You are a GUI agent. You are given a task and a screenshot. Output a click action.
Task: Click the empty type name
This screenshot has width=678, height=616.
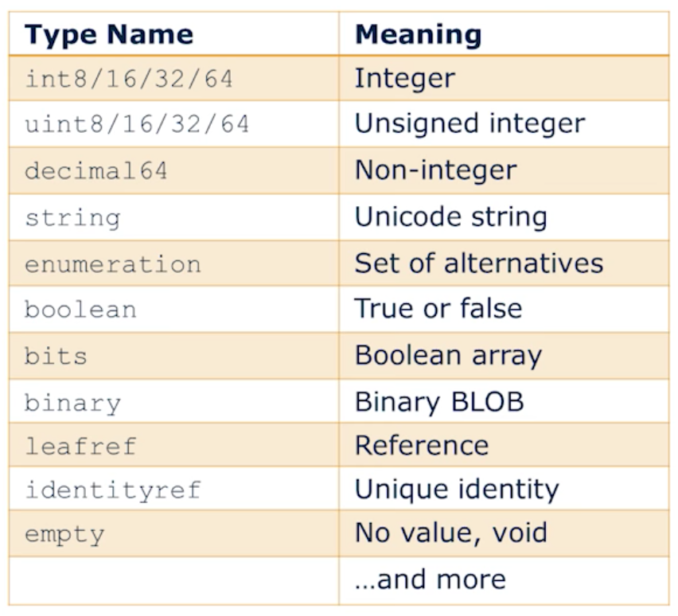pos(64,533)
